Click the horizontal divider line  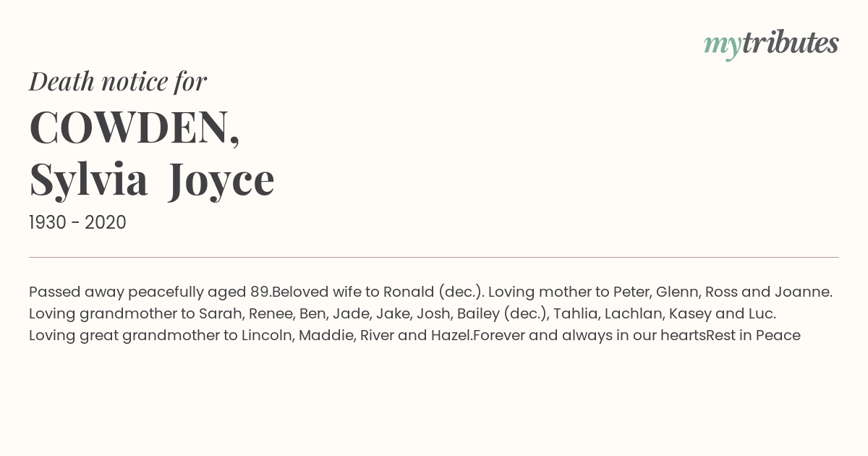(x=434, y=257)
